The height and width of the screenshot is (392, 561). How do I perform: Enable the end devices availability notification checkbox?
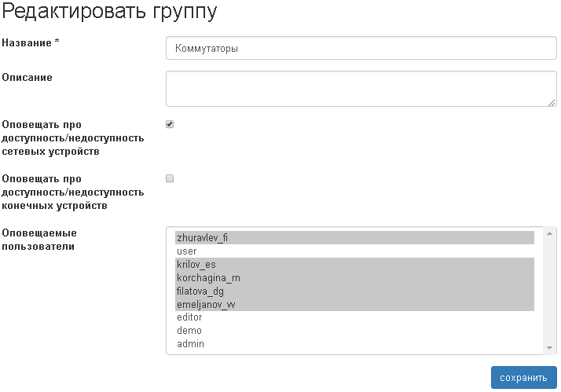170,178
